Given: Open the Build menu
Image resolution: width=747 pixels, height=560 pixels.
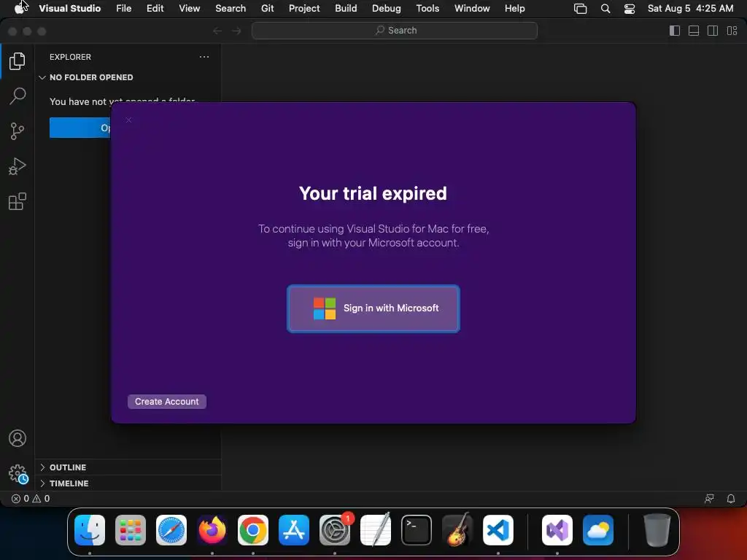Looking at the screenshot, I should click(x=346, y=9).
